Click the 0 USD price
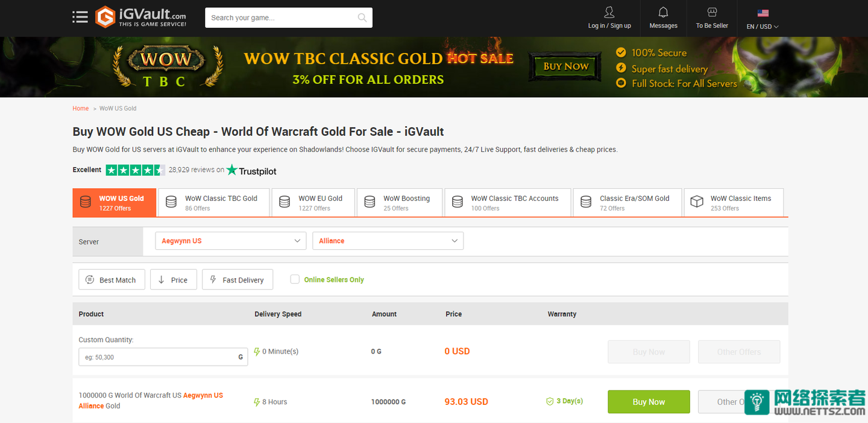This screenshot has width=868, height=423. point(457,351)
